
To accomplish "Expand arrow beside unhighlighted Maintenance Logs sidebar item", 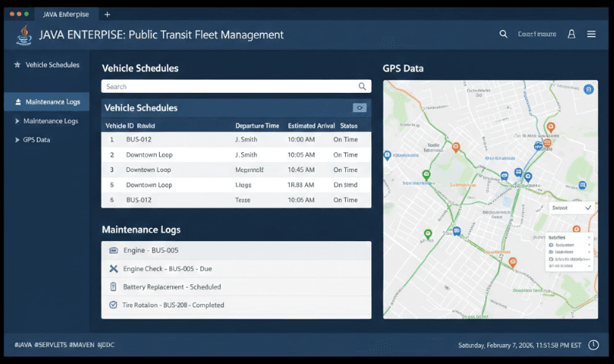I will coord(17,121).
